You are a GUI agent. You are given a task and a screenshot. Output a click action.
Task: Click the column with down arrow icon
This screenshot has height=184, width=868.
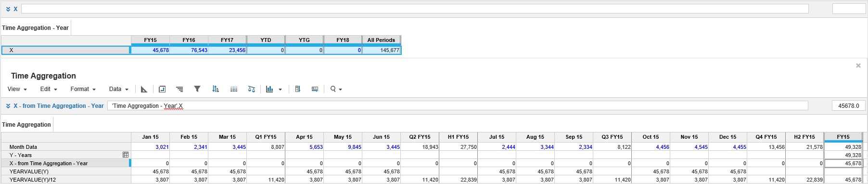click(298, 89)
